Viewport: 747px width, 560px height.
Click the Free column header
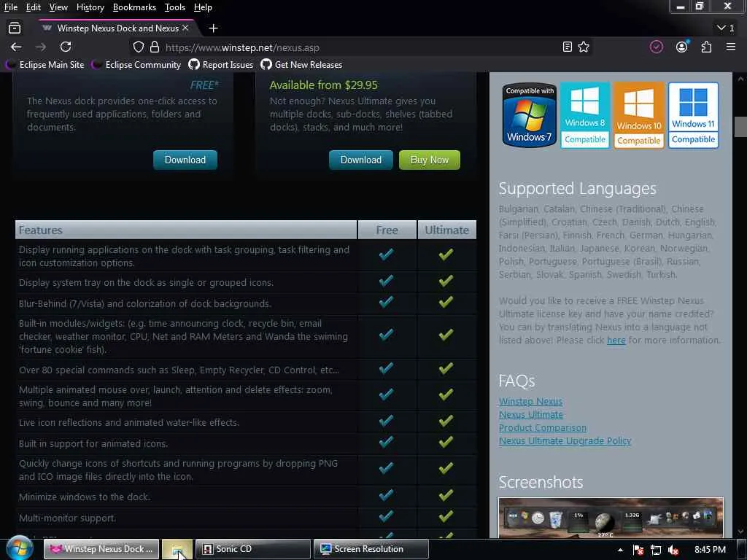(387, 230)
